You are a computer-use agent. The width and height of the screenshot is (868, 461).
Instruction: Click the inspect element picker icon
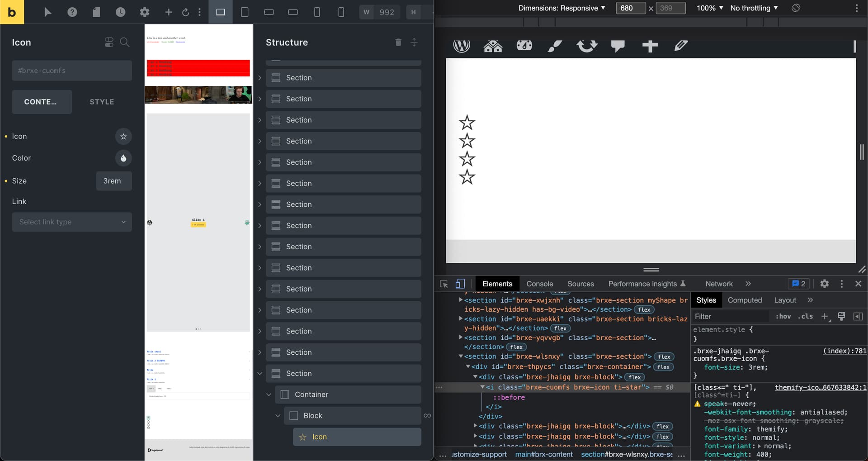tap(444, 284)
